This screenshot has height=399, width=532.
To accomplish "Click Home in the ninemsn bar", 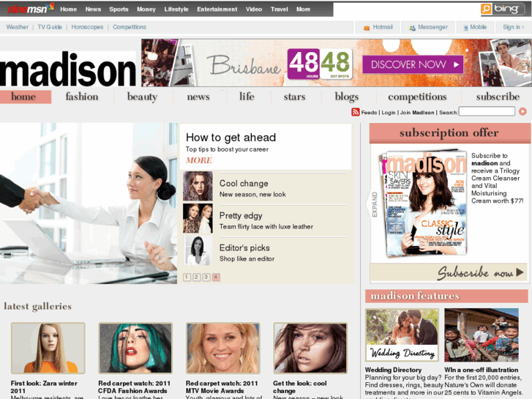I will tap(68, 10).
